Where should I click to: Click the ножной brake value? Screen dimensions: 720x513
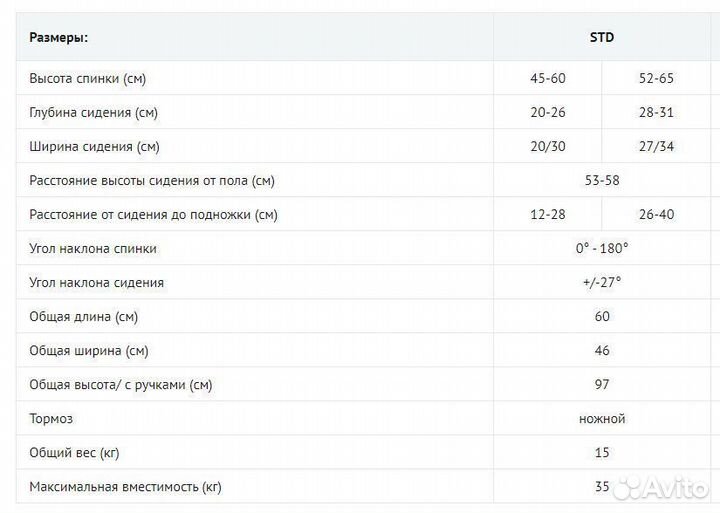(602, 419)
